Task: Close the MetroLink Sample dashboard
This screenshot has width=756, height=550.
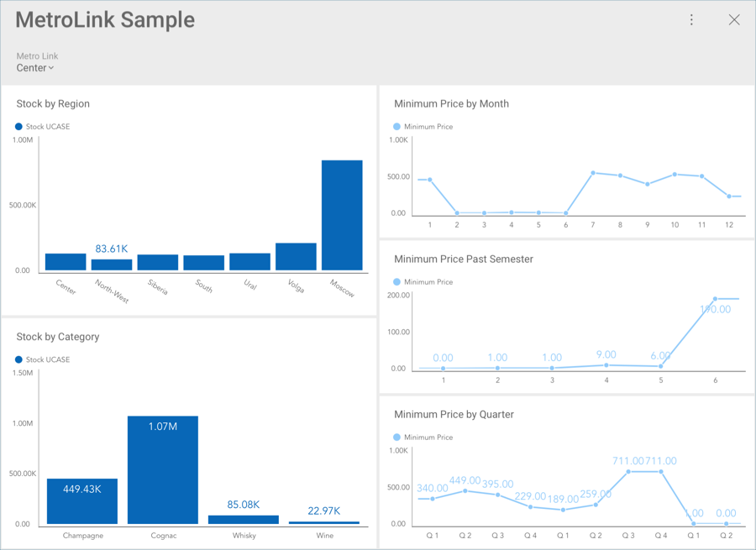Action: click(x=733, y=20)
